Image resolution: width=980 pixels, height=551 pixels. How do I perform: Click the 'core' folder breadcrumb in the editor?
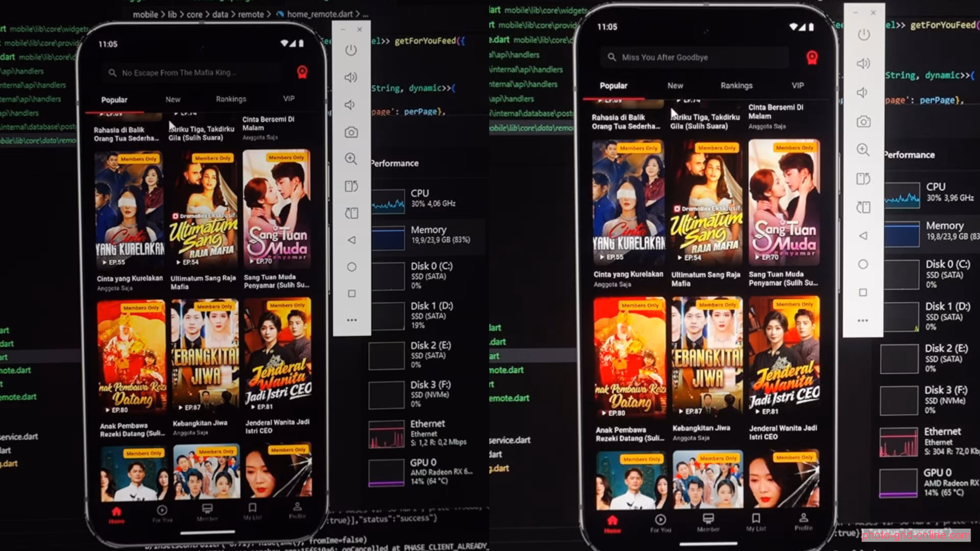[x=194, y=15]
